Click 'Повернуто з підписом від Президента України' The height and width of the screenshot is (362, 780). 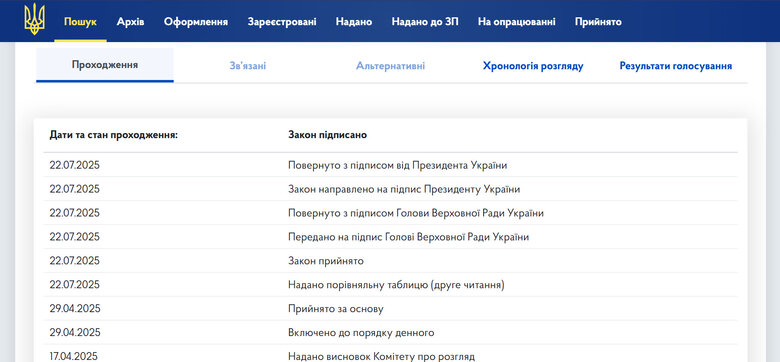coord(397,165)
